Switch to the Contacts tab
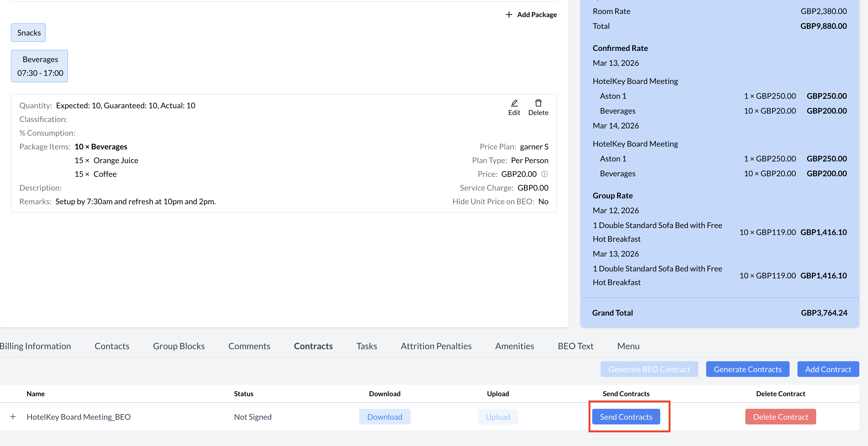Screen dimensions: 868x446 point(112,346)
